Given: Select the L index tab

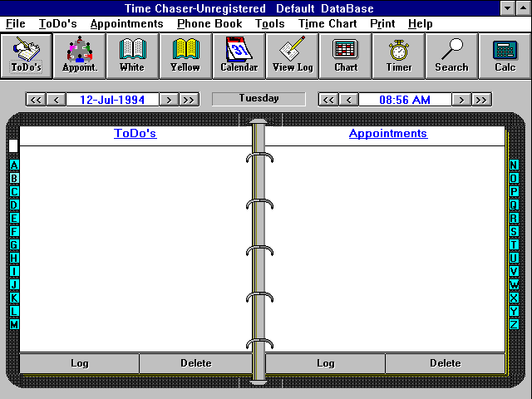Looking at the screenshot, I should (14, 311).
